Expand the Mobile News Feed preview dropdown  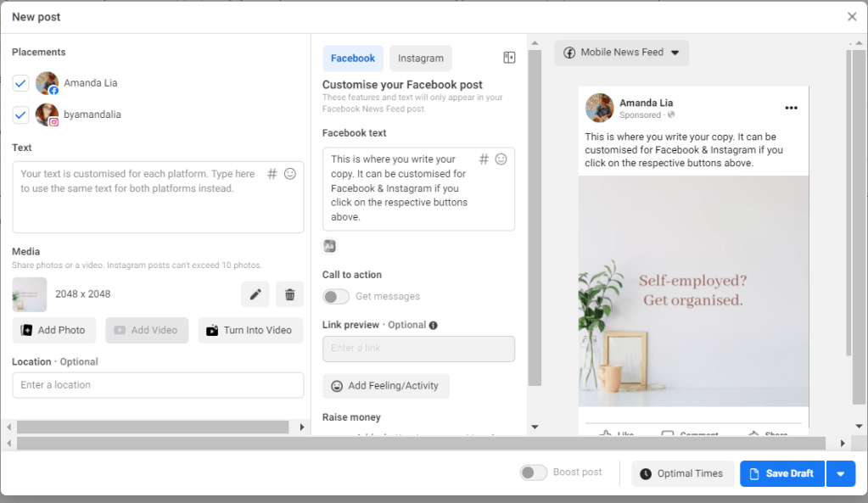(x=622, y=53)
